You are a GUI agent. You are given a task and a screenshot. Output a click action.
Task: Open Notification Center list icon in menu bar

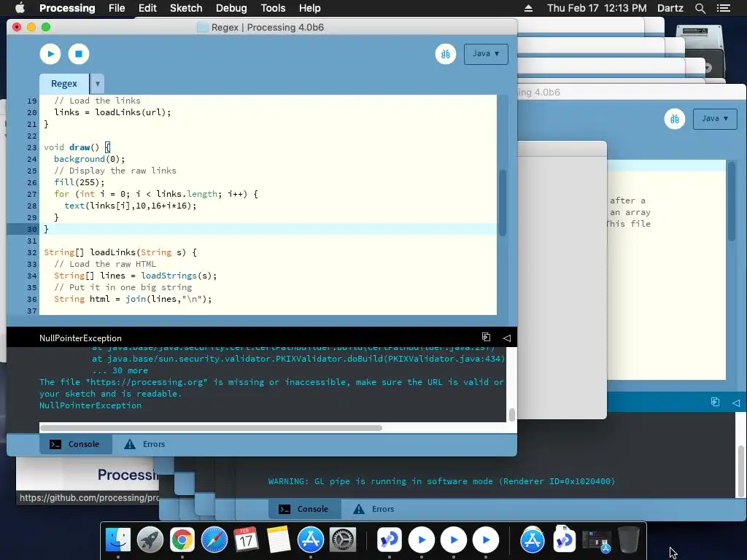(x=724, y=8)
